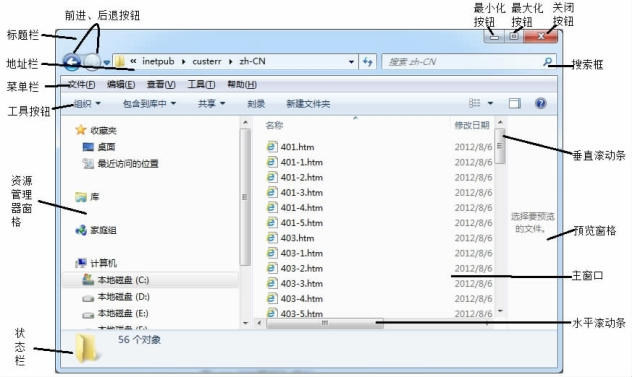Click the 403-1.htm file icon
Image resolution: width=632 pixels, height=377 pixels.
pyautogui.click(x=272, y=253)
